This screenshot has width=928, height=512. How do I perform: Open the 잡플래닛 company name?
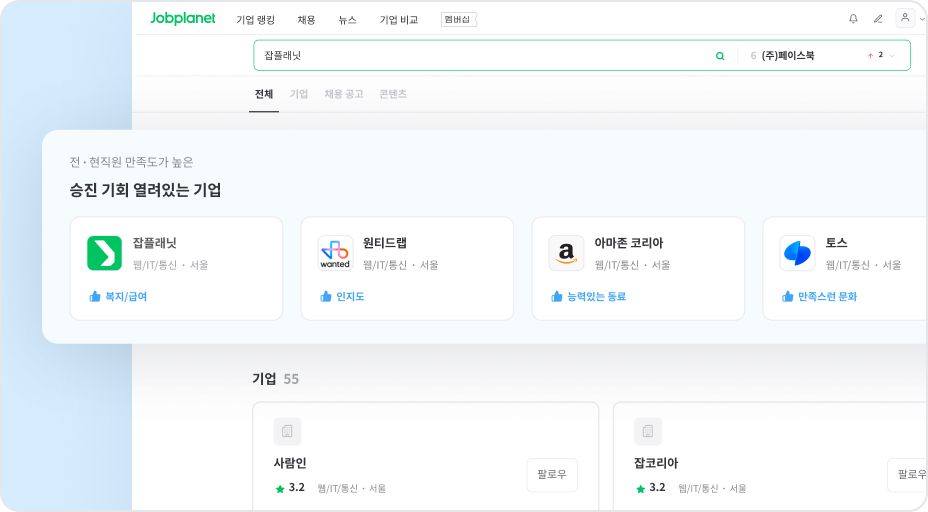point(154,243)
